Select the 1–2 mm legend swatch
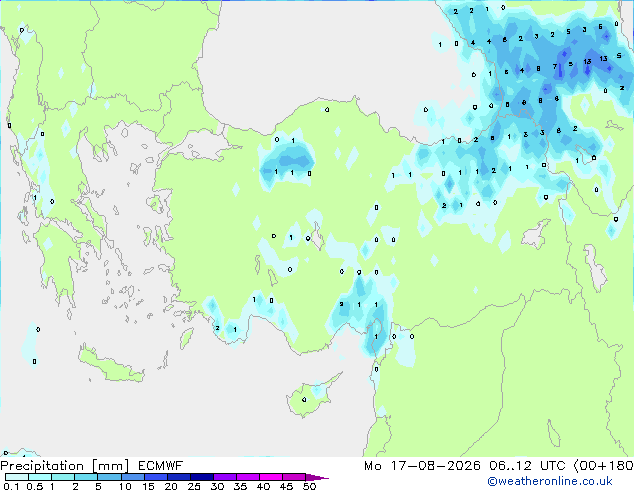 click(x=63, y=477)
